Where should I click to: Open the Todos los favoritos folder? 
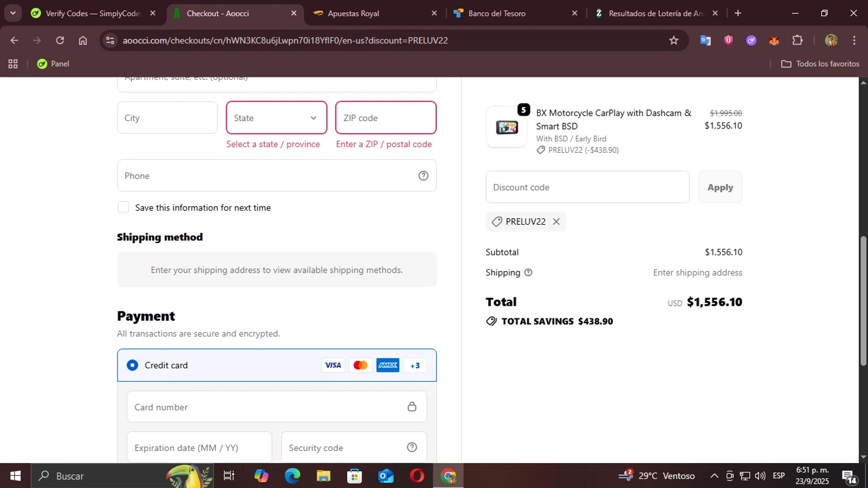821,64
